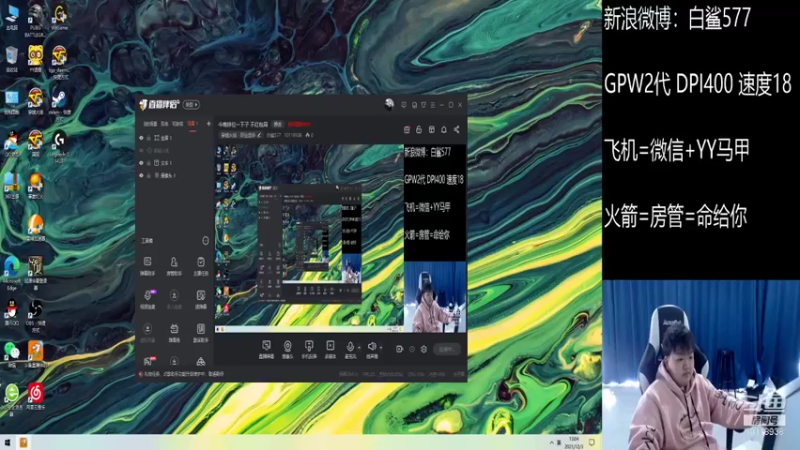The height and width of the screenshot is (450, 800).
Task: Select the OBS desktop shortcut
Action: pos(36,316)
